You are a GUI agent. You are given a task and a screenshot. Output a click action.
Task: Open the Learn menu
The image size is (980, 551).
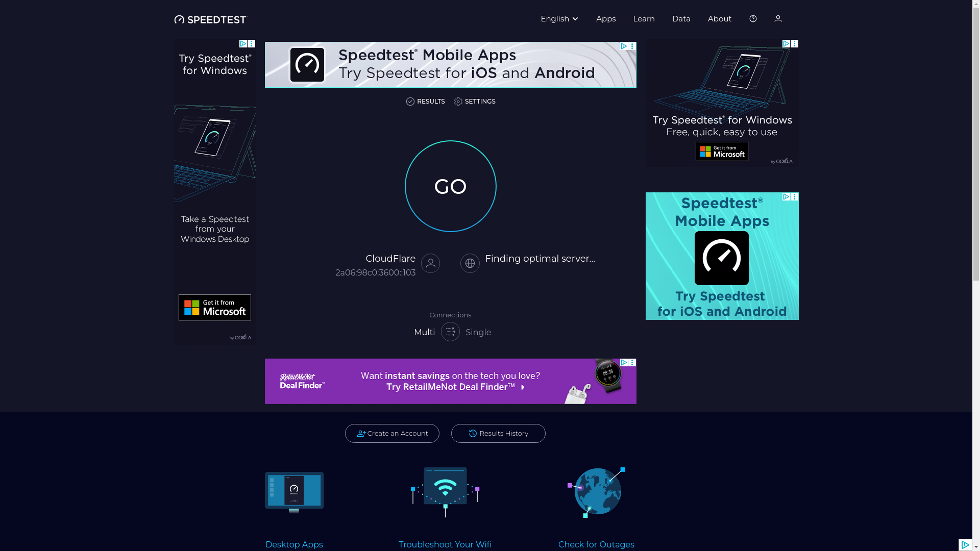[644, 19]
